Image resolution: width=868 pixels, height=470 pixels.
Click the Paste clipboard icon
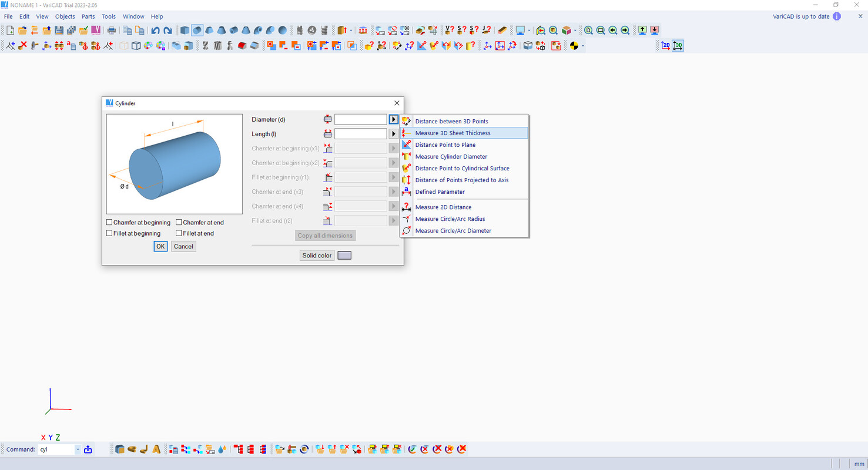[x=140, y=31]
